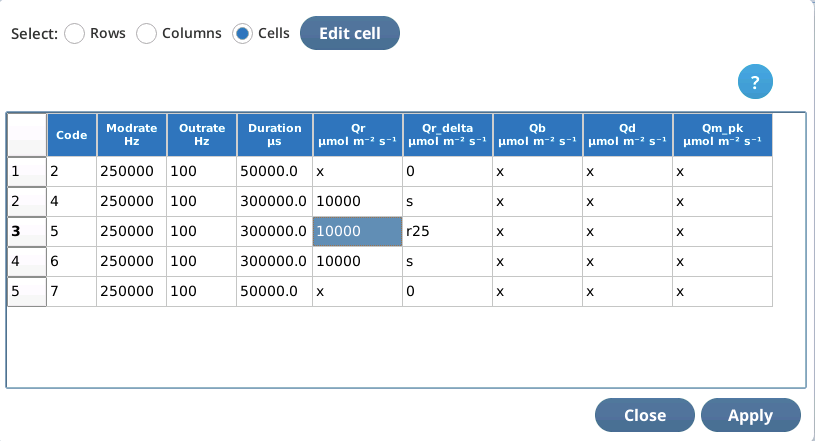Select the Rows radio button
This screenshot has height=441, width=815.
(75, 34)
